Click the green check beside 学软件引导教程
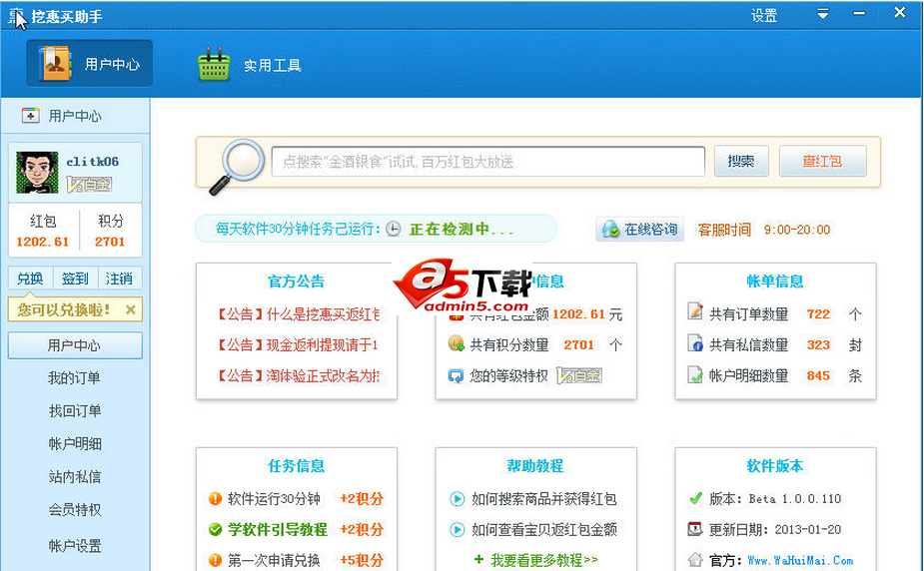Screen dimensions: 924x571 (x=215, y=529)
